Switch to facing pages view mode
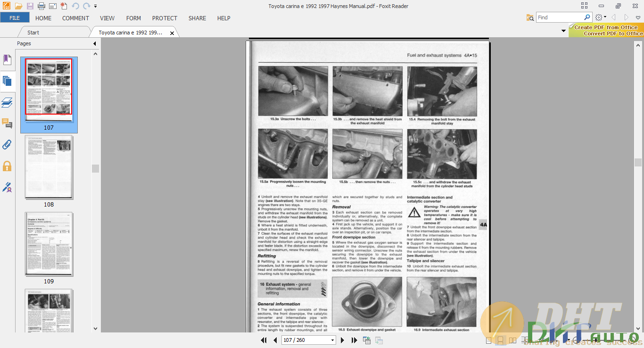The height and width of the screenshot is (348, 644). pos(512,340)
